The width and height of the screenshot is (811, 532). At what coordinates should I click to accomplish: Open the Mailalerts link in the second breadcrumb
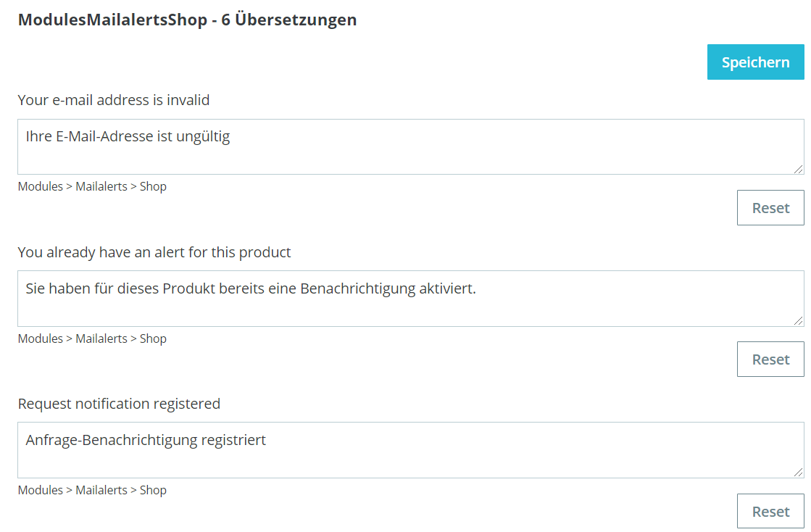pyautogui.click(x=101, y=338)
